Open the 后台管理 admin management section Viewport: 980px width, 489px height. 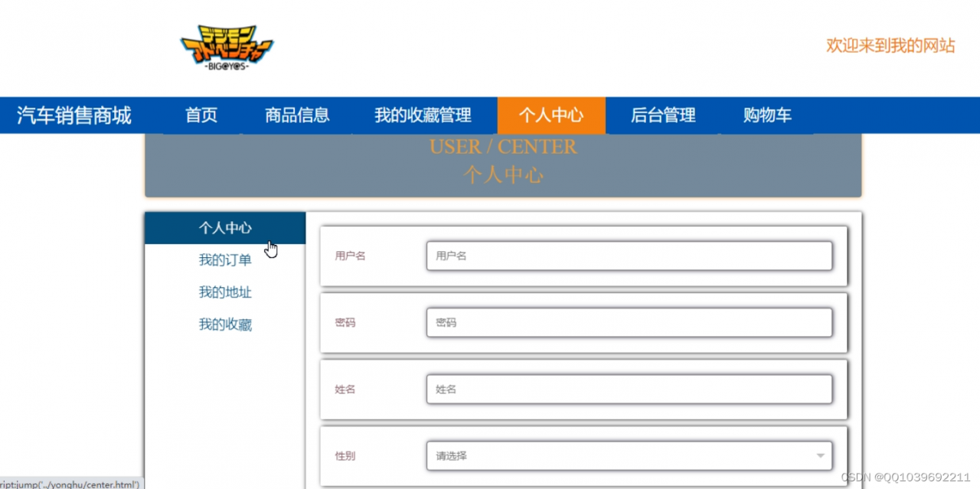click(x=663, y=115)
